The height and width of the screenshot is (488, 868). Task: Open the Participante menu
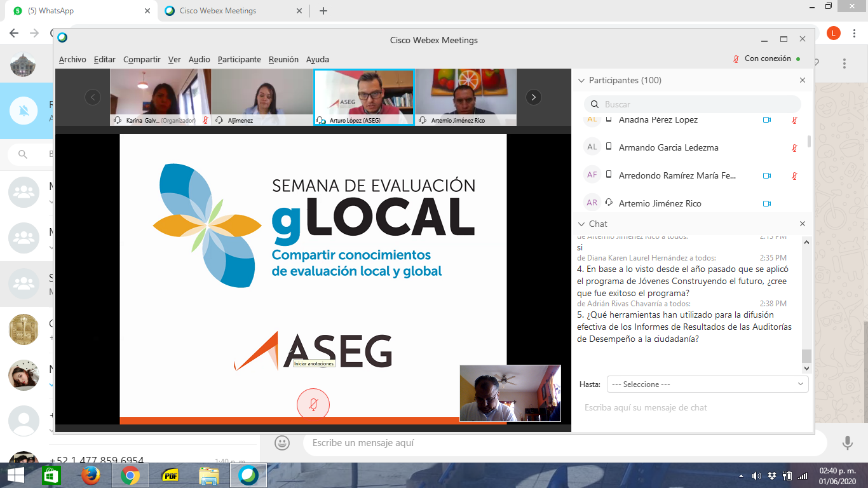coord(240,60)
